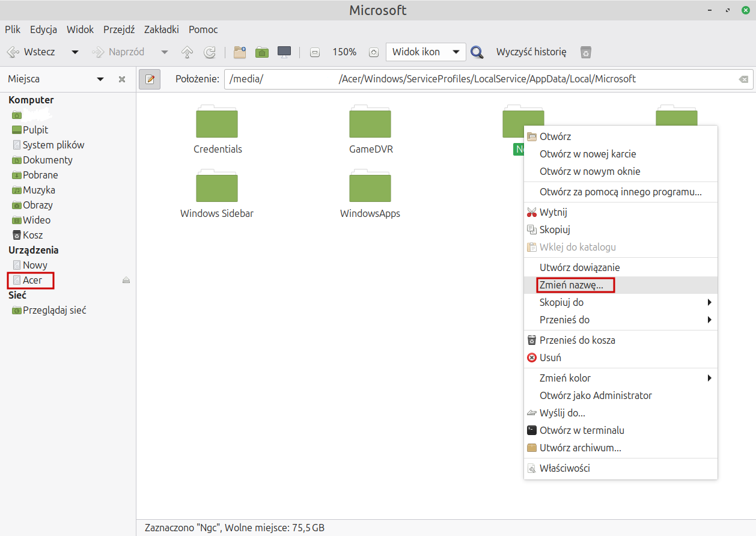Viewport: 756px width, 536px height.
Task: Select the GameDVR folder
Action: 371,129
